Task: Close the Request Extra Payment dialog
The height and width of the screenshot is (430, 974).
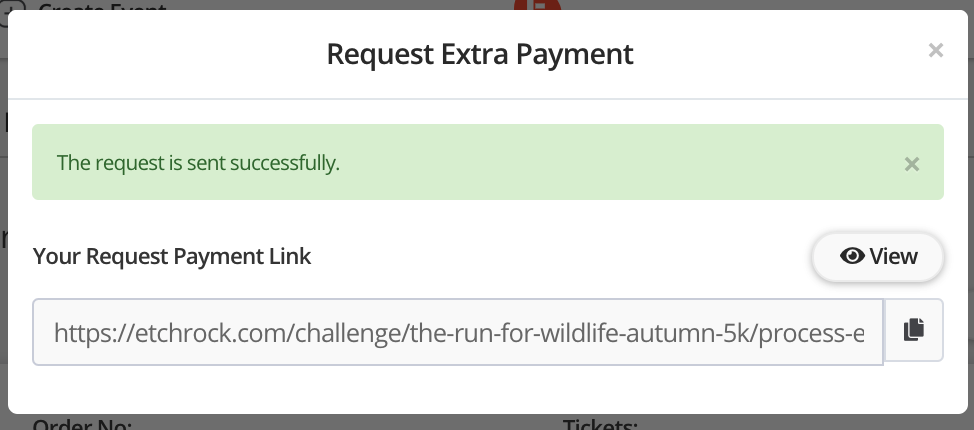Action: pyautogui.click(x=935, y=50)
